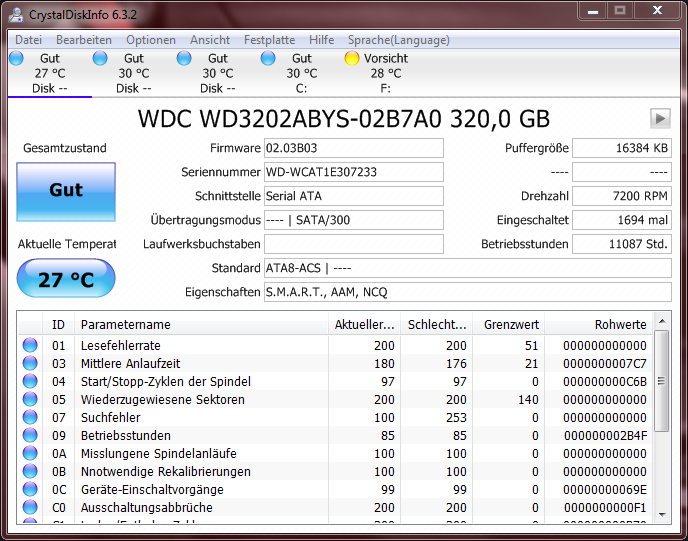Select the Vorsicht drive F: tab
The image size is (688, 541).
pyautogui.click(x=385, y=73)
